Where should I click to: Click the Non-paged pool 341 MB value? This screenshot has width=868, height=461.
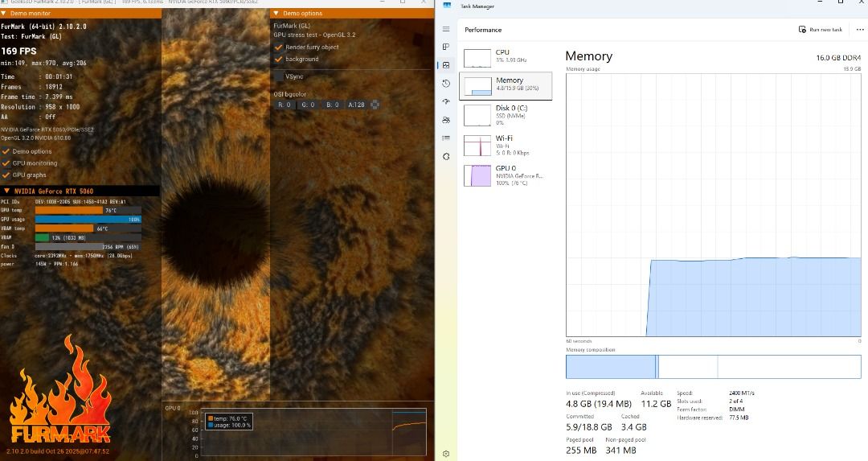(620, 451)
